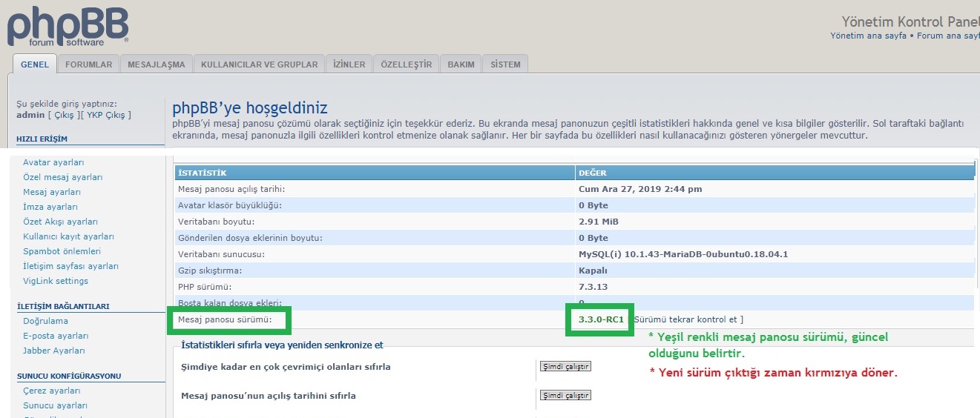Click the admin username text
The image size is (980, 418).
30,115
